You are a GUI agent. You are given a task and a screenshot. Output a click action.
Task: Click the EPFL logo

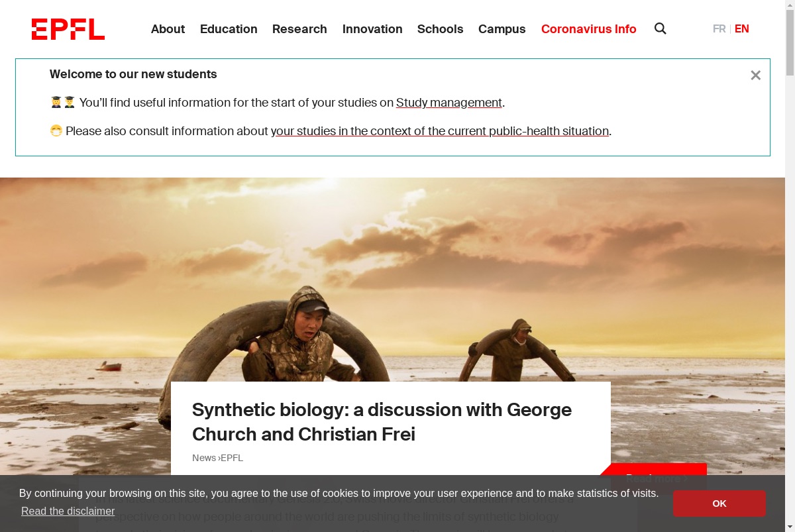[x=68, y=29]
